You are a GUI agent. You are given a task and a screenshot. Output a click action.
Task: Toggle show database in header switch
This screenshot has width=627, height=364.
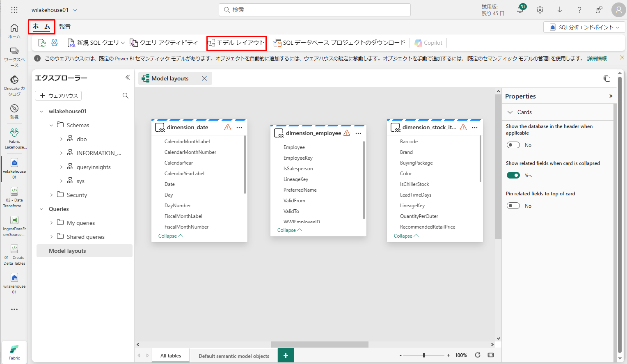513,145
